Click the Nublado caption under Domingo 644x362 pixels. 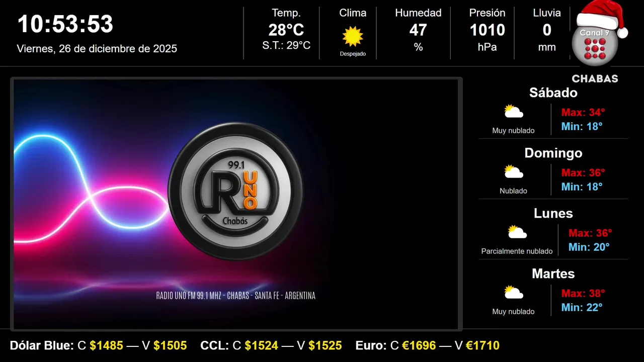(514, 191)
